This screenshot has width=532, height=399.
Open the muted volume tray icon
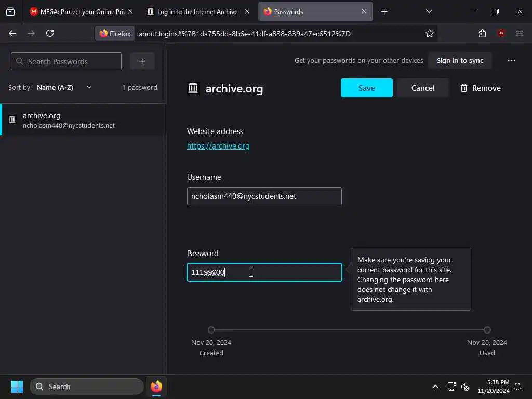tap(465, 387)
